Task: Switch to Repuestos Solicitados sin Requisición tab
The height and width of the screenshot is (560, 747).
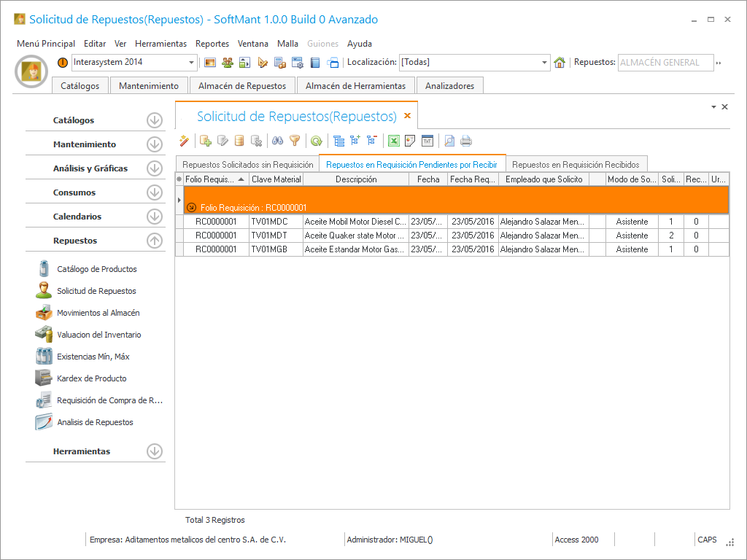Action: 247,165
